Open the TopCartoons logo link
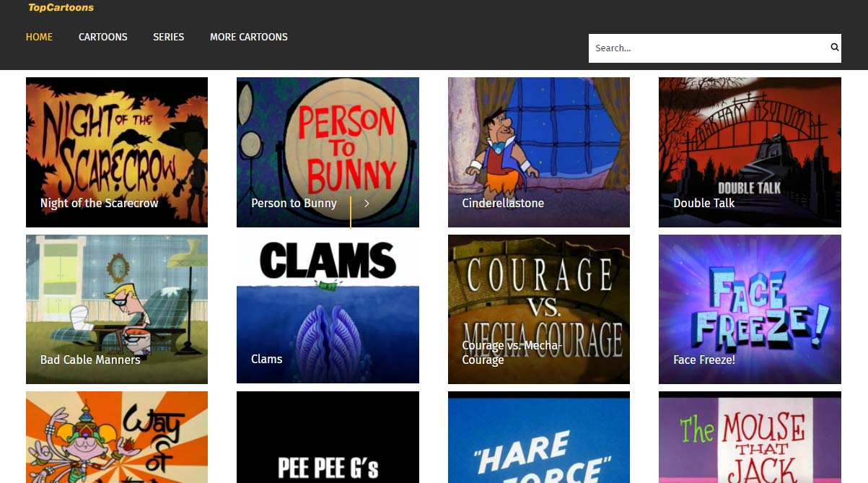 [61, 8]
